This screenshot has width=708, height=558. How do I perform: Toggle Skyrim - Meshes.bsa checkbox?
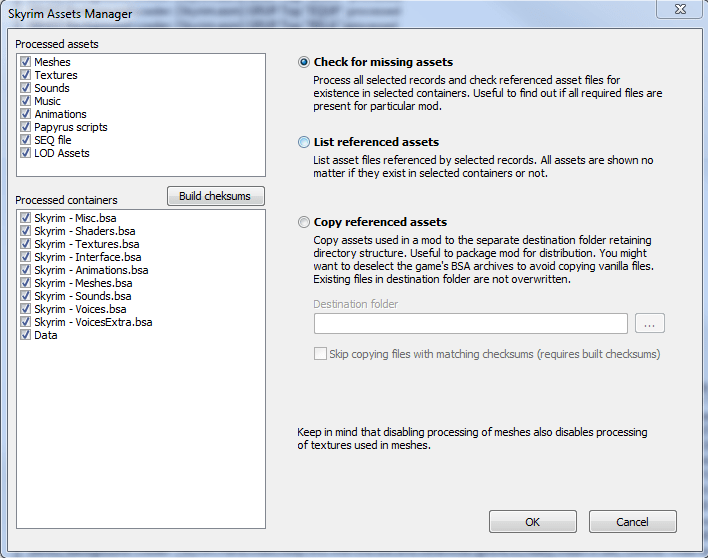point(26,283)
